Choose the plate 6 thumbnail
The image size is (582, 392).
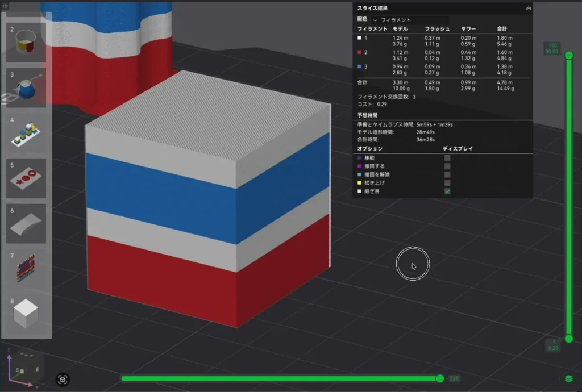26,223
